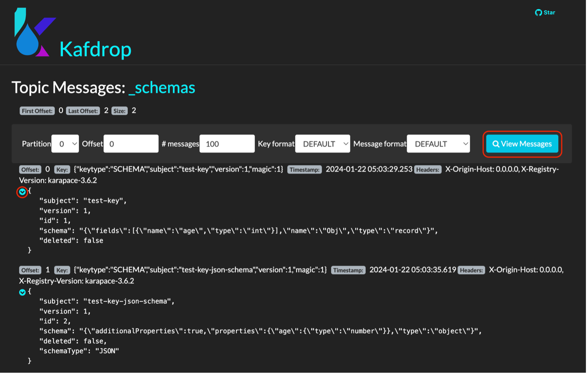This screenshot has height=374, width=588.
Task: Click the Last Offset badge
Action: point(83,111)
